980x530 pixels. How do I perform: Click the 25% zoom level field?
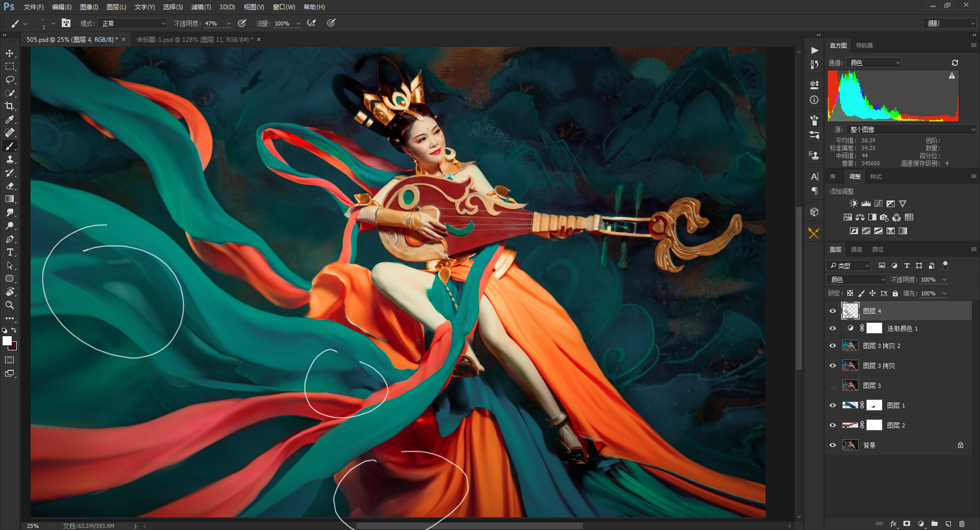33,526
